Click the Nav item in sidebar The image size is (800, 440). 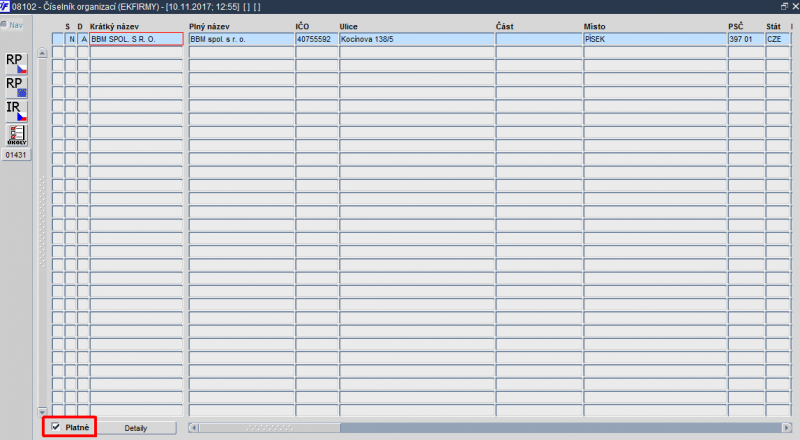point(12,25)
